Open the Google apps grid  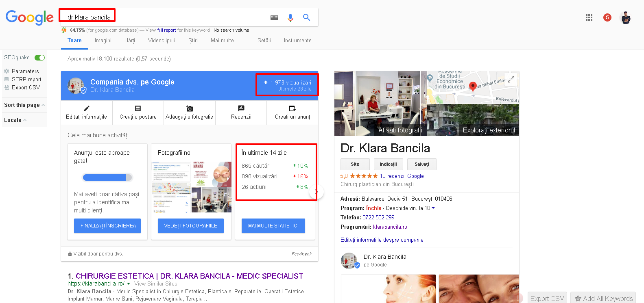pyautogui.click(x=589, y=17)
